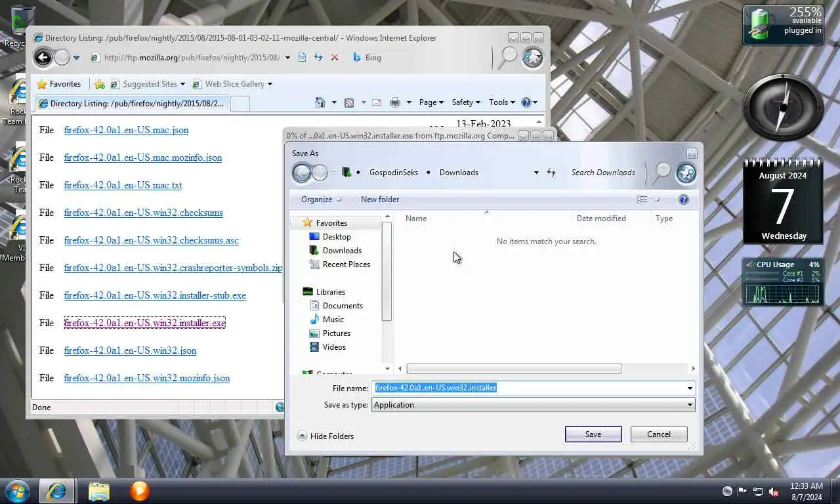This screenshot has width=840, height=504.
Task: Open firefox-42.0a1.en-US.win32.checksums.asc link
Action: [x=152, y=240]
